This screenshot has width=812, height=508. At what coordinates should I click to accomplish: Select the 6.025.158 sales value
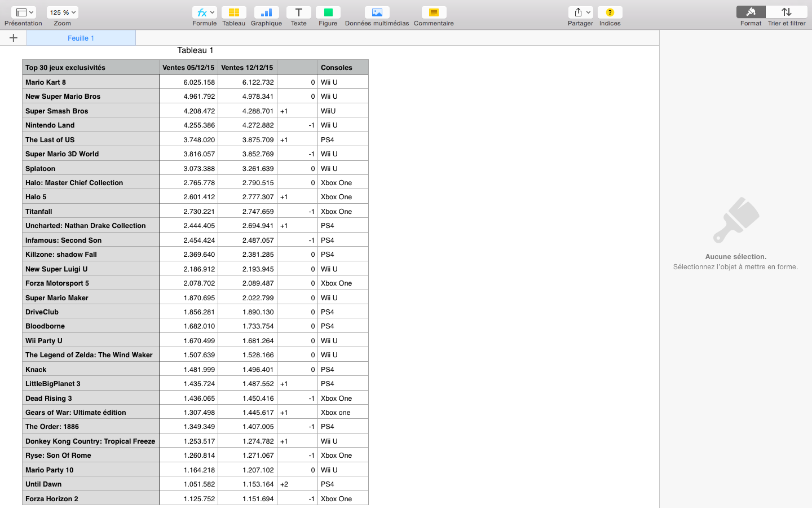(x=188, y=82)
